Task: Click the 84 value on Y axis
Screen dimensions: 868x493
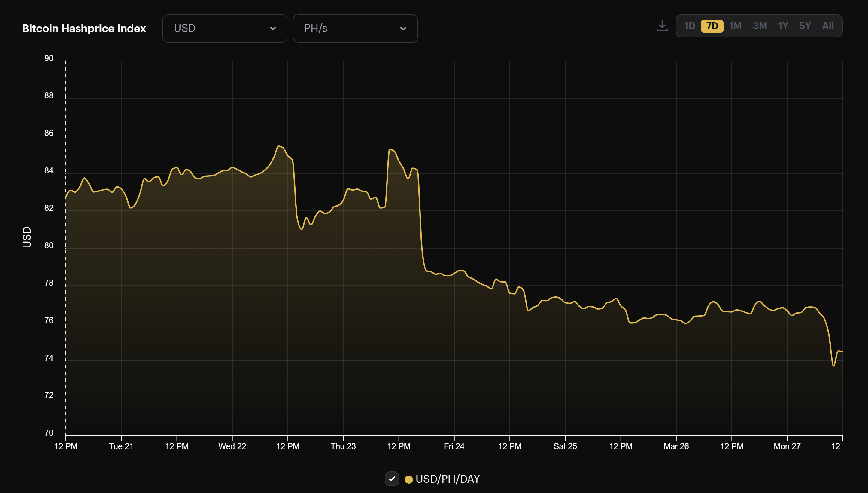Action: (49, 171)
